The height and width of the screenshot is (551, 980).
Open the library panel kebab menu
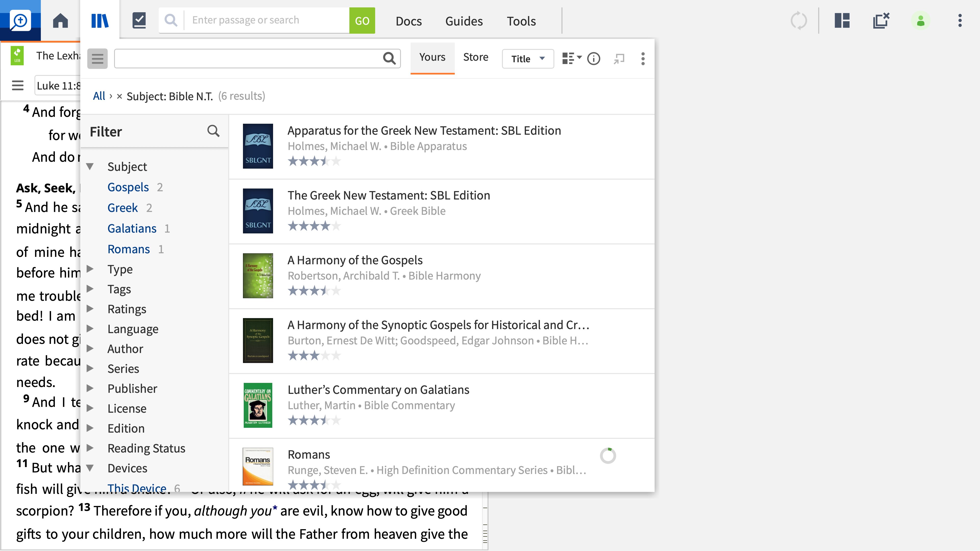[x=643, y=59]
